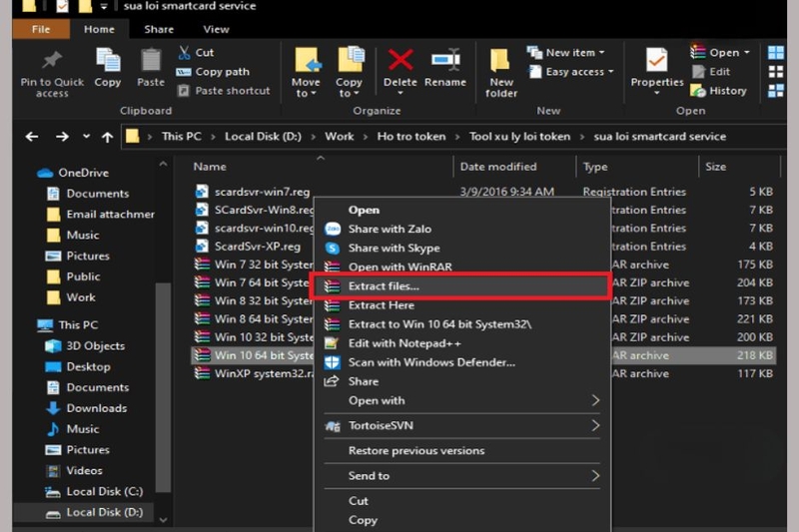The height and width of the screenshot is (532, 799).
Task: Choose Edit with Notepad++
Action: click(x=462, y=343)
